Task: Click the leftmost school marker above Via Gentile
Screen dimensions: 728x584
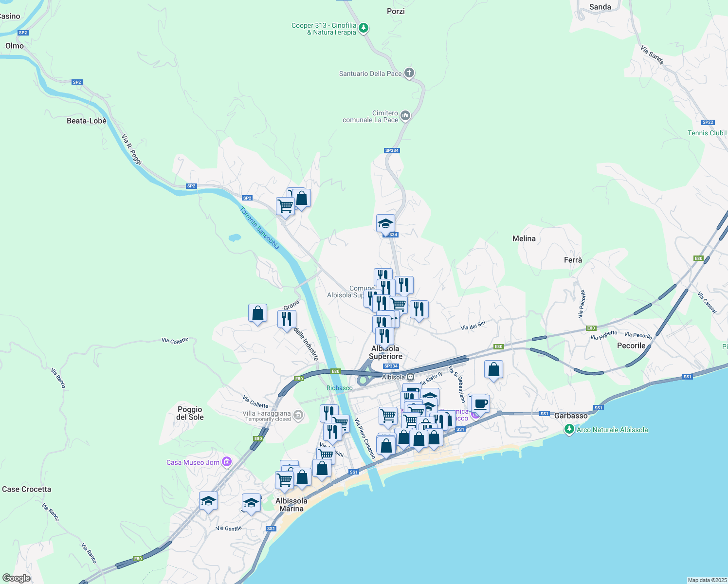Action: tap(208, 501)
